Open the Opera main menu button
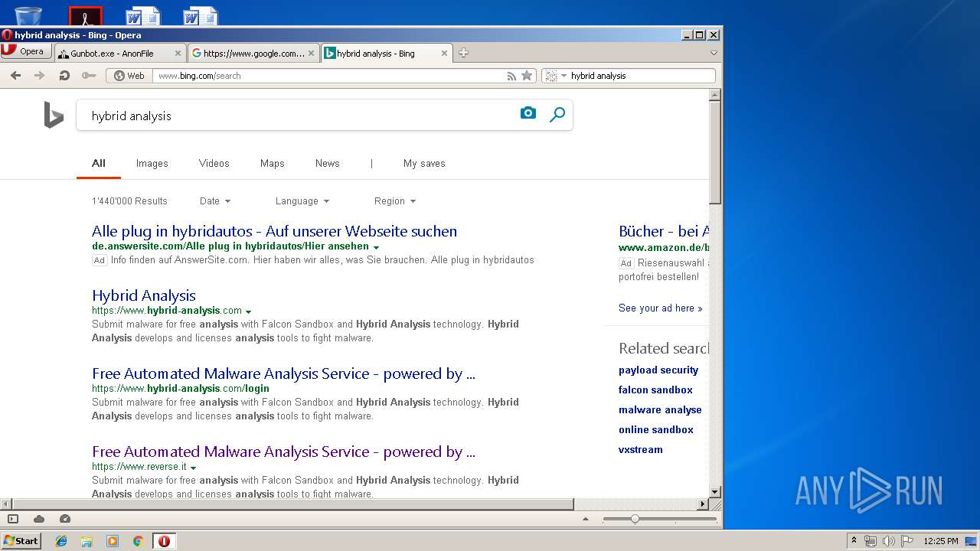Screen dimensions: 980x551 click(26, 51)
